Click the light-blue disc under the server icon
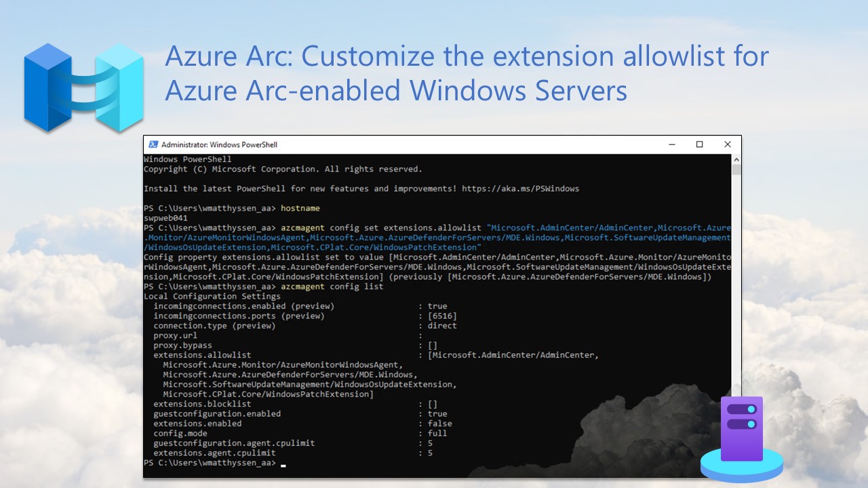This screenshot has height=488, width=868. [741, 469]
